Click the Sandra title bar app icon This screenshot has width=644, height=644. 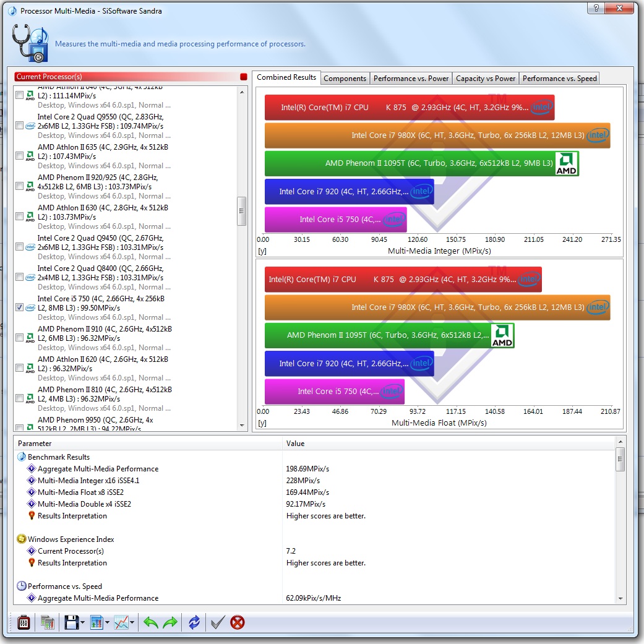click(x=12, y=11)
